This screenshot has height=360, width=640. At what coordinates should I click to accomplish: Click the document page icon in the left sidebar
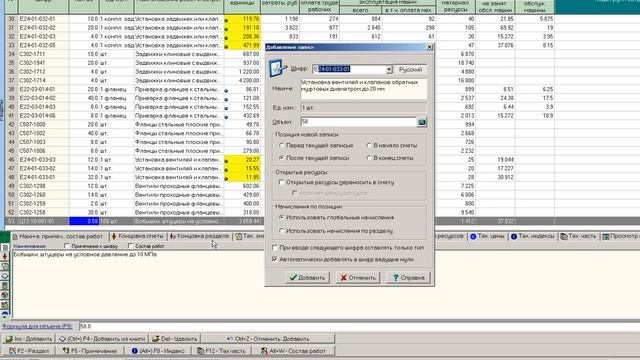click(x=5, y=247)
